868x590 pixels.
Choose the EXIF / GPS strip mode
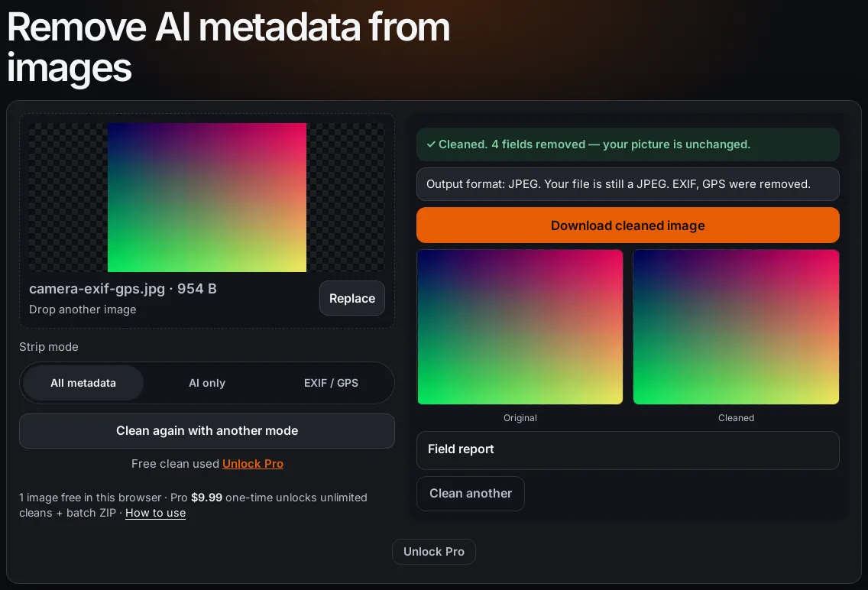(331, 383)
